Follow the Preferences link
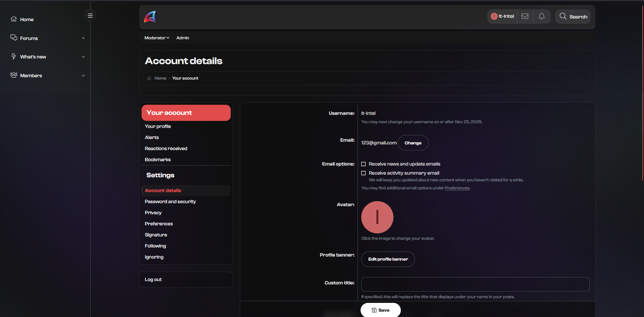The width and height of the screenshot is (644, 317). pyautogui.click(x=457, y=188)
